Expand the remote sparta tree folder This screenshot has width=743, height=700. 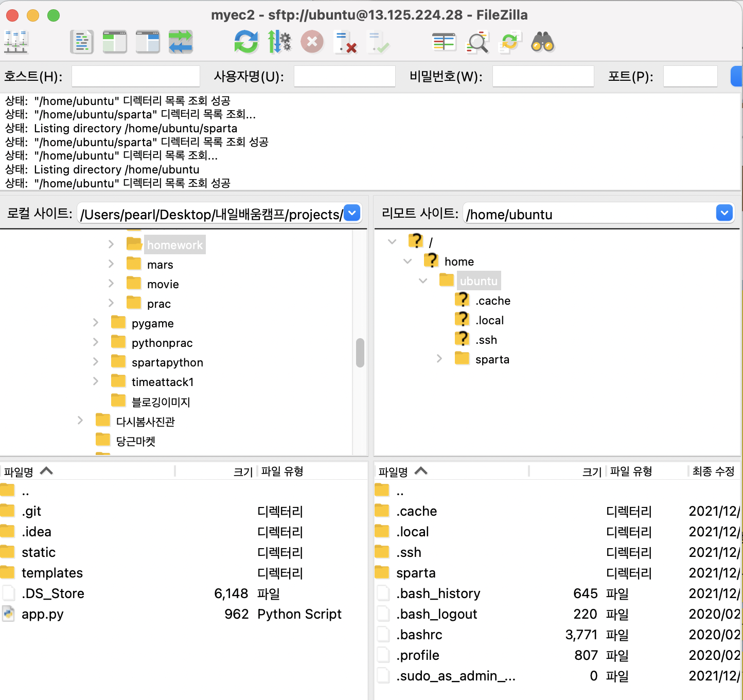click(x=439, y=358)
